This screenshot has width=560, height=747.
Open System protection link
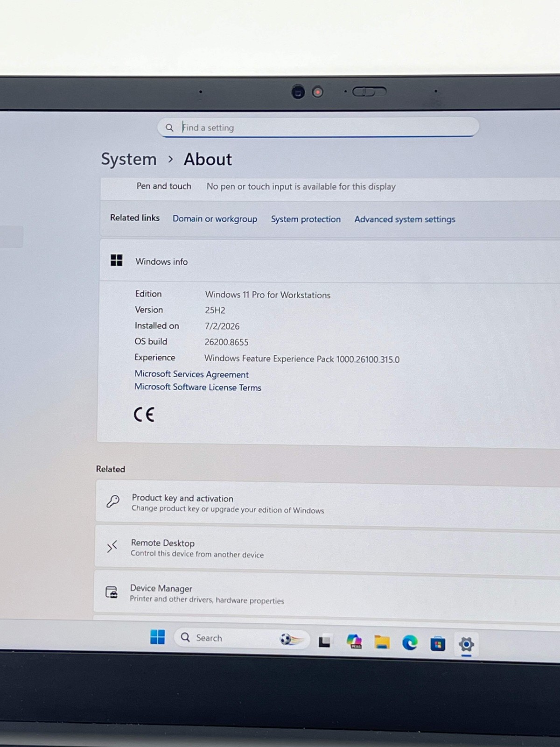pos(306,219)
